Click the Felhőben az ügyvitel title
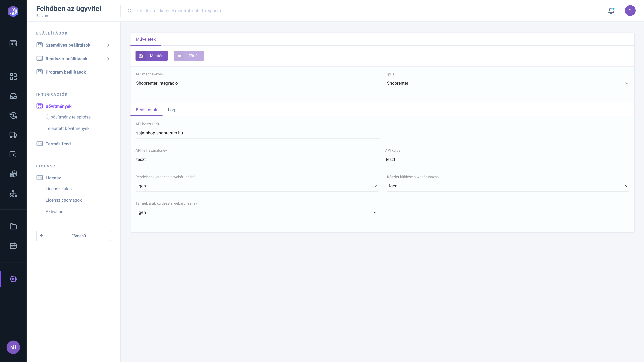 pos(68,9)
